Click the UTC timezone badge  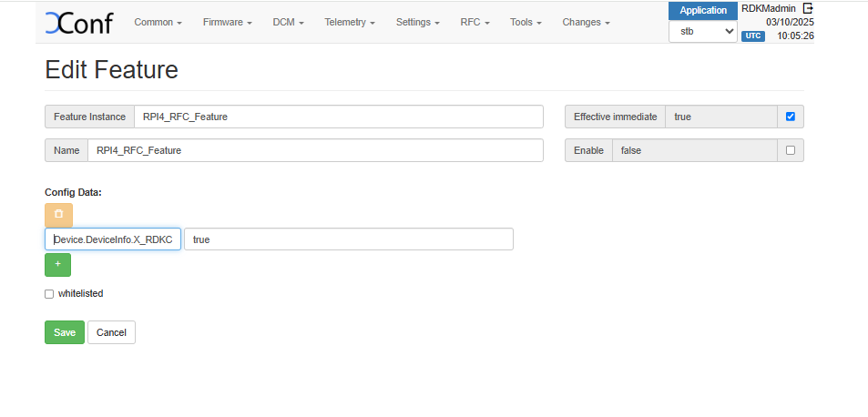tap(752, 36)
